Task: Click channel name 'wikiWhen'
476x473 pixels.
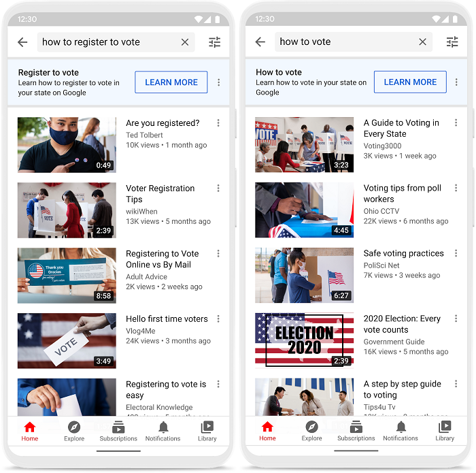Action: [141, 212]
